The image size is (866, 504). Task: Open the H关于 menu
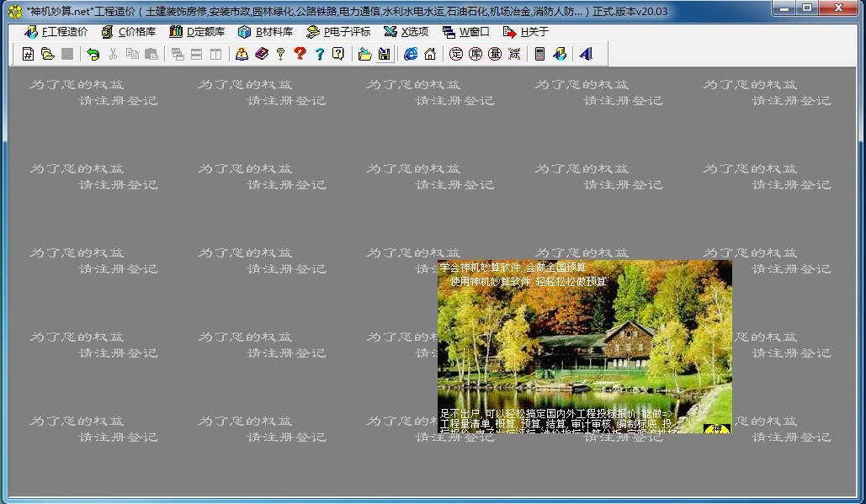tap(526, 32)
